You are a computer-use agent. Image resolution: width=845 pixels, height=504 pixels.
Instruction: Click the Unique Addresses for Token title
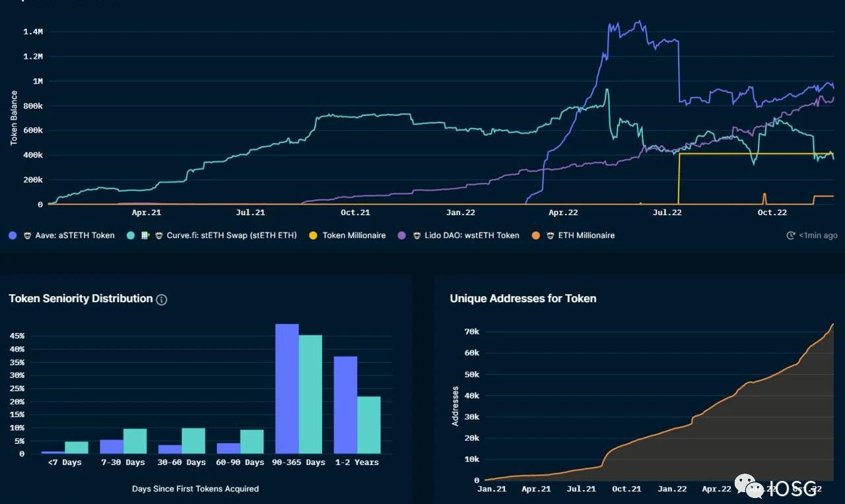[x=523, y=299]
